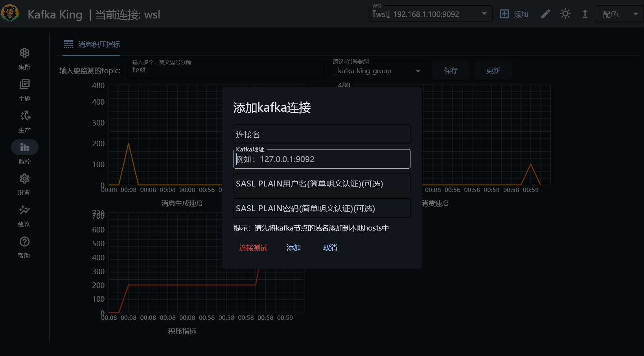Open the Topics (主题) sidebar icon

(24, 85)
